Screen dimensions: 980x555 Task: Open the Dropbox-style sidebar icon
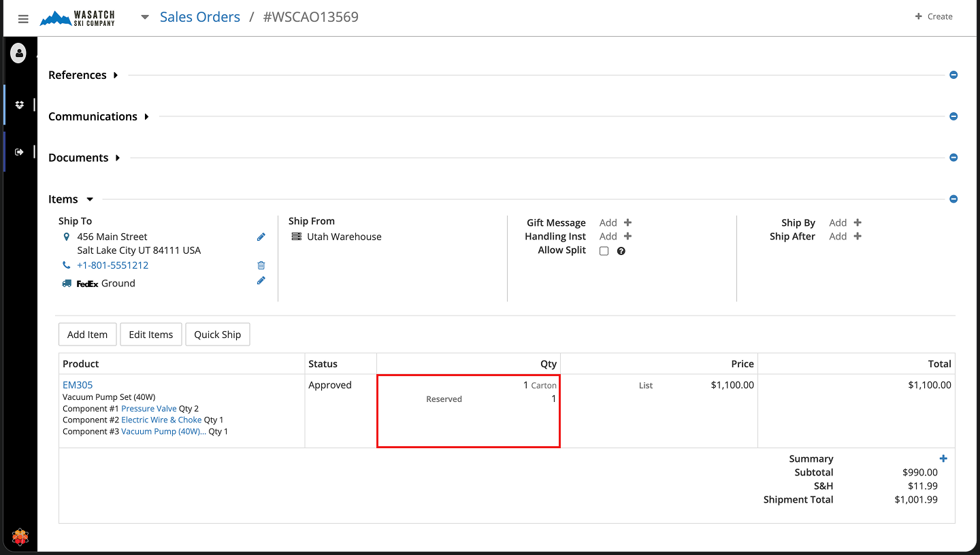[x=20, y=105]
